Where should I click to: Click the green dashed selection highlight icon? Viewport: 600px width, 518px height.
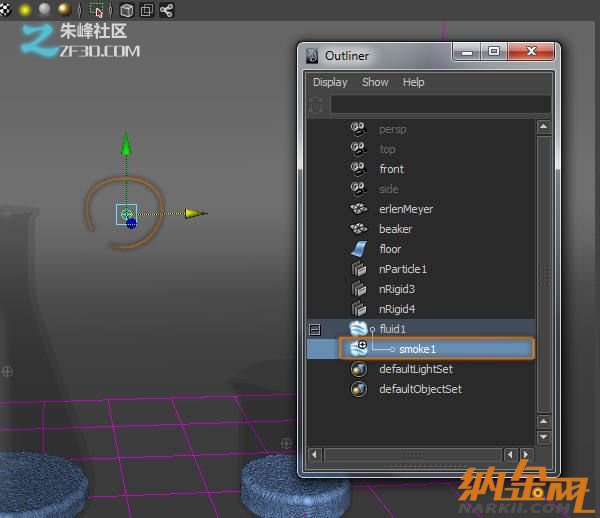96,10
